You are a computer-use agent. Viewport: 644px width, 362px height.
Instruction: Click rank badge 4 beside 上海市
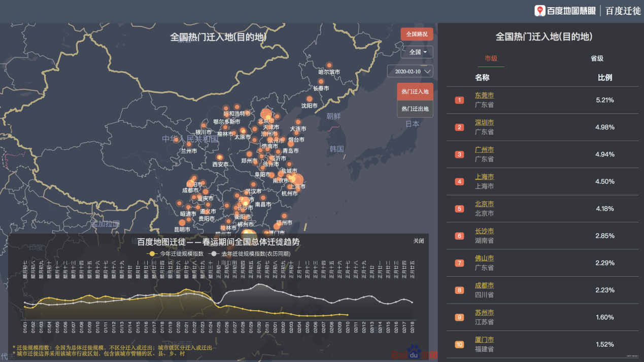tap(460, 181)
